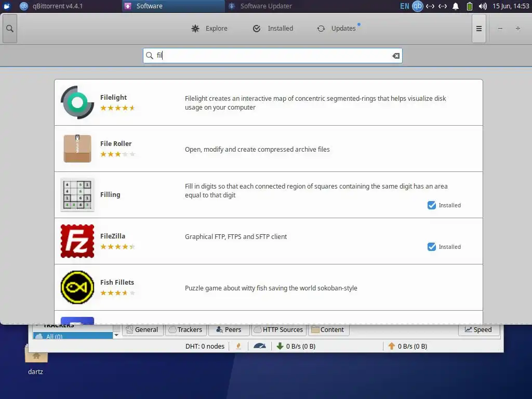Open the File Roller archive icon
The image size is (532, 399).
pos(77,149)
